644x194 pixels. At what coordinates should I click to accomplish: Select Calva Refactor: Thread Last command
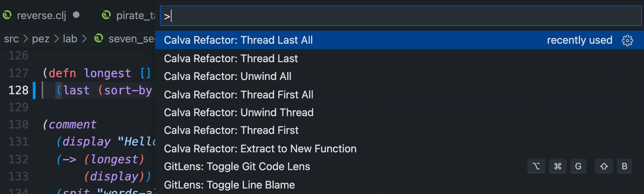coord(231,58)
